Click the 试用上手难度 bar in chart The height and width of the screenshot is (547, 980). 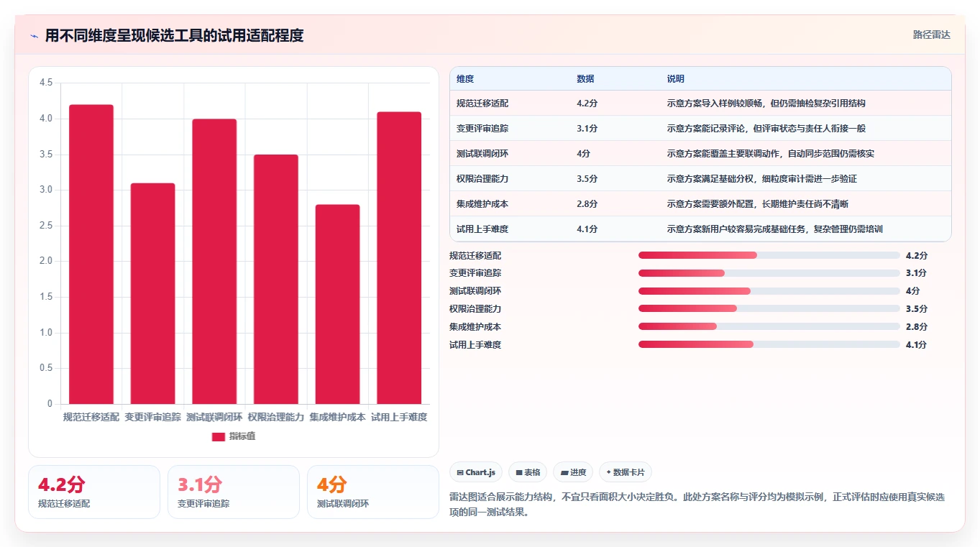coord(399,258)
